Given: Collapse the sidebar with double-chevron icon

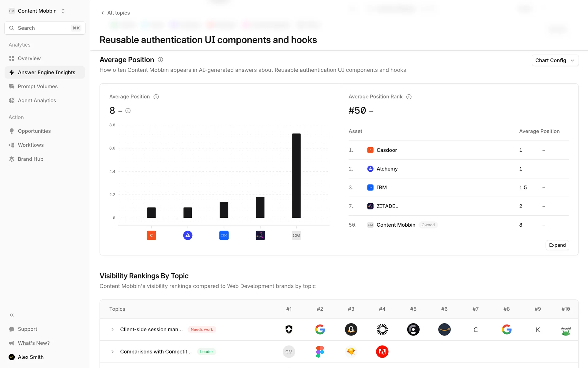Looking at the screenshot, I should [12, 315].
